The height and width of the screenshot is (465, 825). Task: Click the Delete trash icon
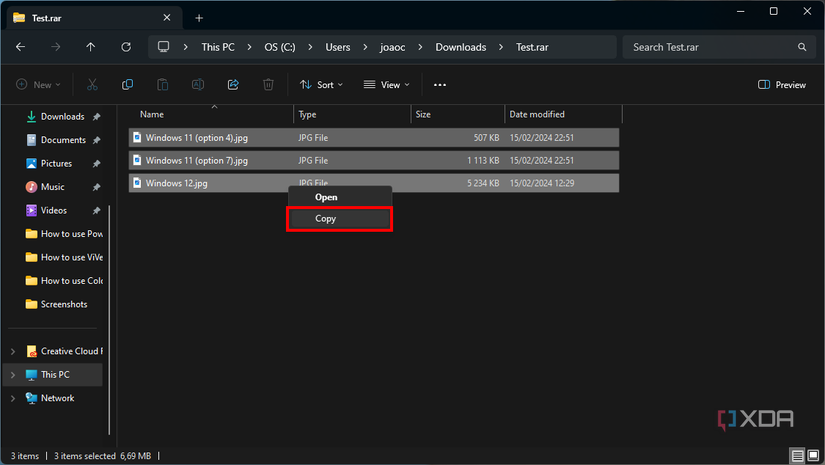tap(268, 85)
